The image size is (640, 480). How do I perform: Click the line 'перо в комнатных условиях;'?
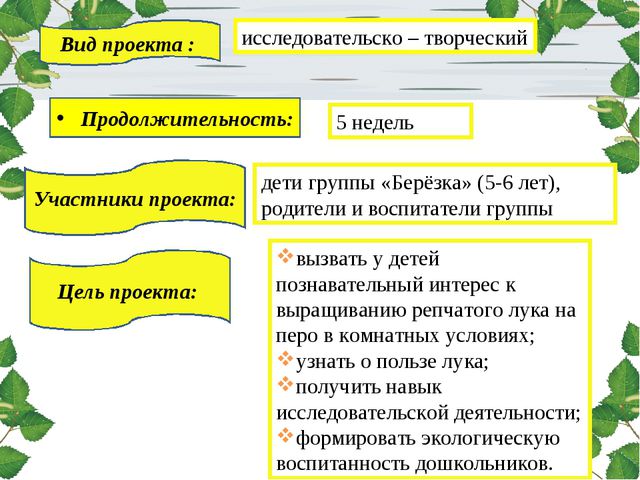[x=405, y=336]
